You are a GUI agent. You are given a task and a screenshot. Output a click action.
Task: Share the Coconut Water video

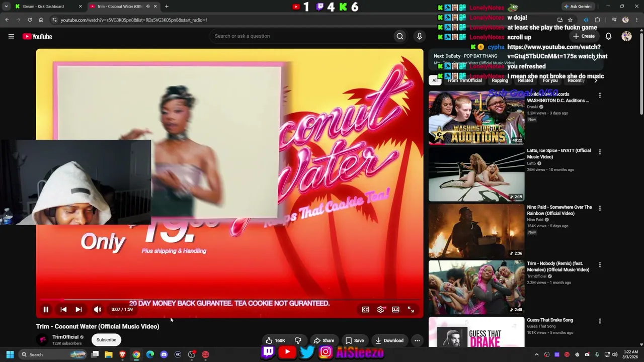click(x=324, y=340)
